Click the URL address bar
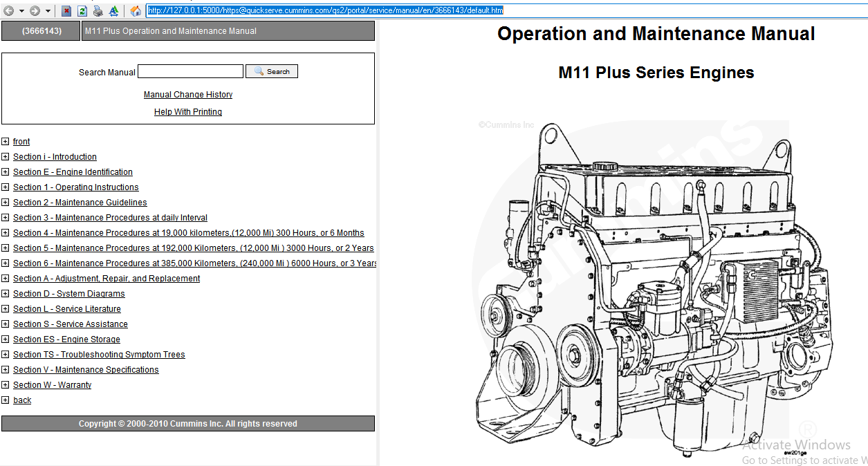The height and width of the screenshot is (466, 868). click(x=506, y=10)
